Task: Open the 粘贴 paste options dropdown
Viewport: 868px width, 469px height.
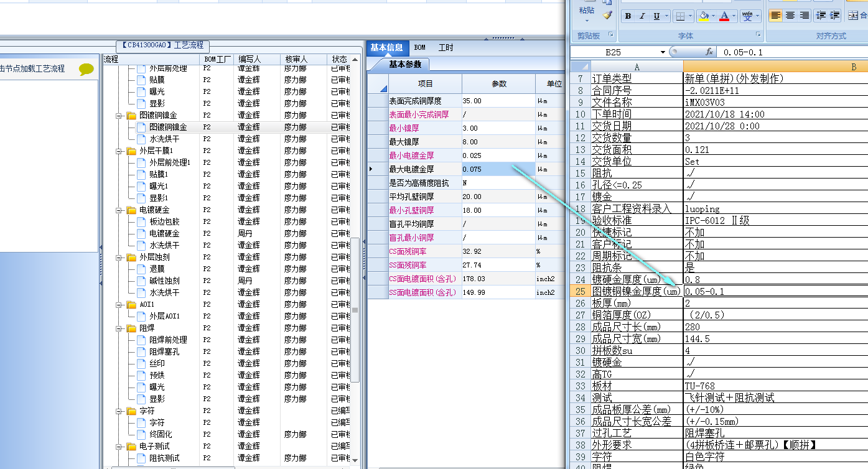Action: pyautogui.click(x=586, y=21)
